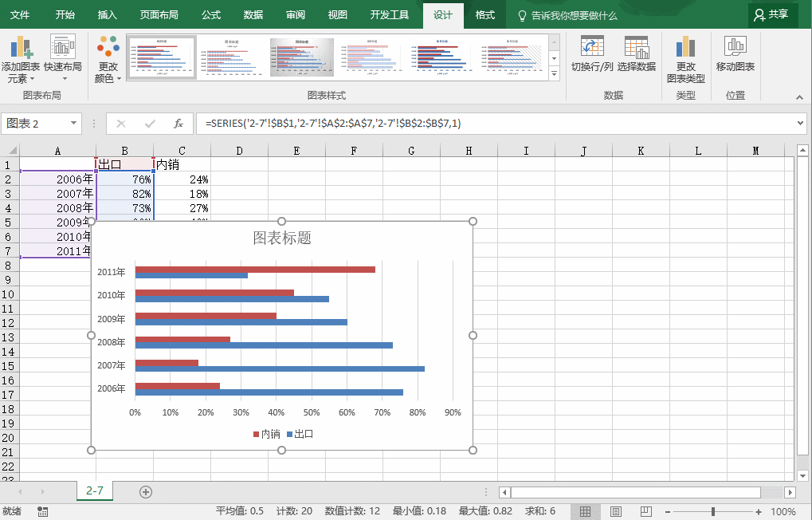
Task: Switch to page break preview view
Action: click(645, 512)
